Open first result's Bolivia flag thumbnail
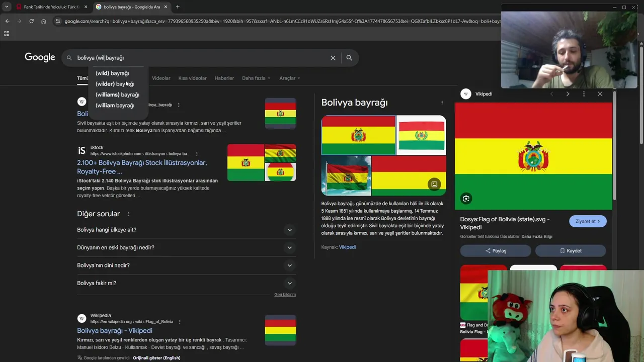The image size is (644, 362). pyautogui.click(x=280, y=114)
